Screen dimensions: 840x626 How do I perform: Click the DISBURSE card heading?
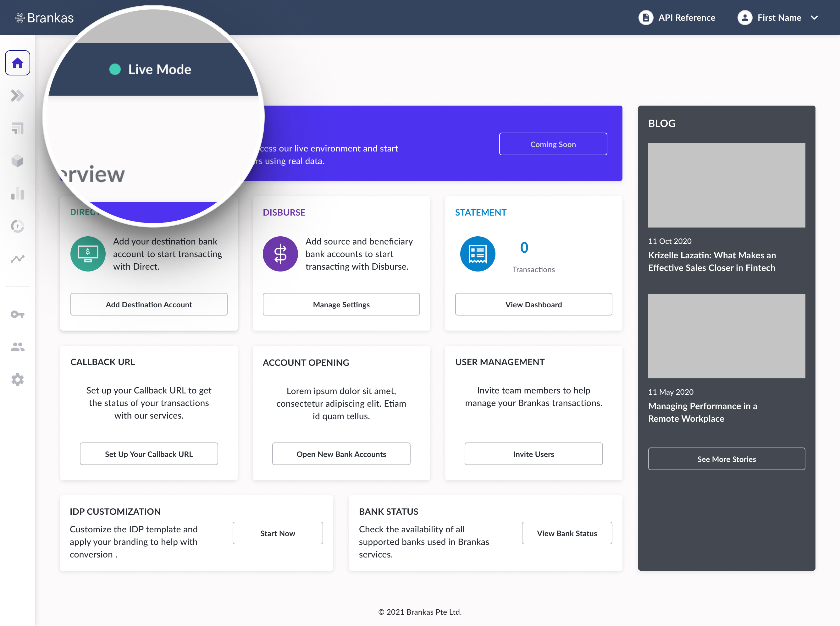coord(284,212)
